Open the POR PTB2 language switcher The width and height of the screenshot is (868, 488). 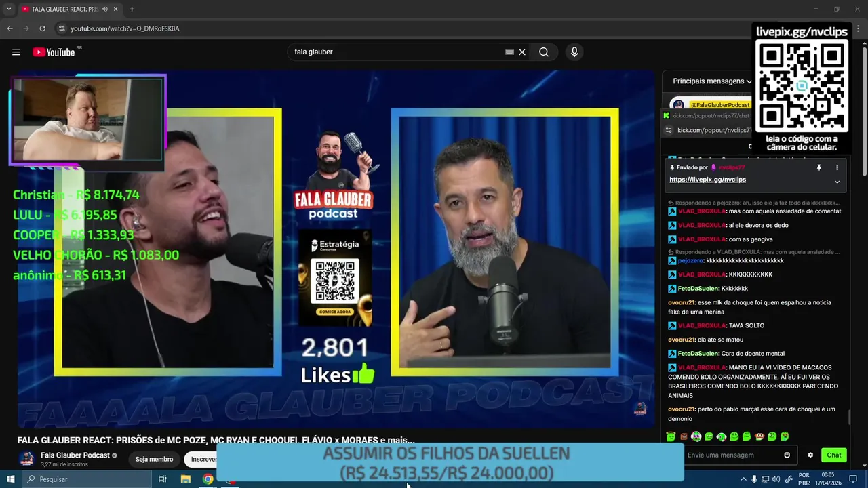pyautogui.click(x=804, y=479)
